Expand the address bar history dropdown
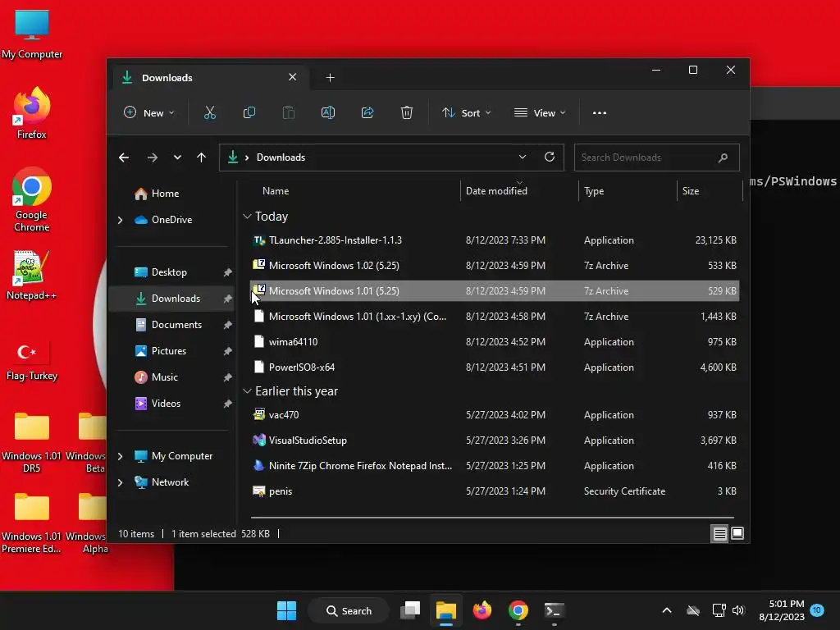Screen dimensions: 840x630 click(x=523, y=157)
